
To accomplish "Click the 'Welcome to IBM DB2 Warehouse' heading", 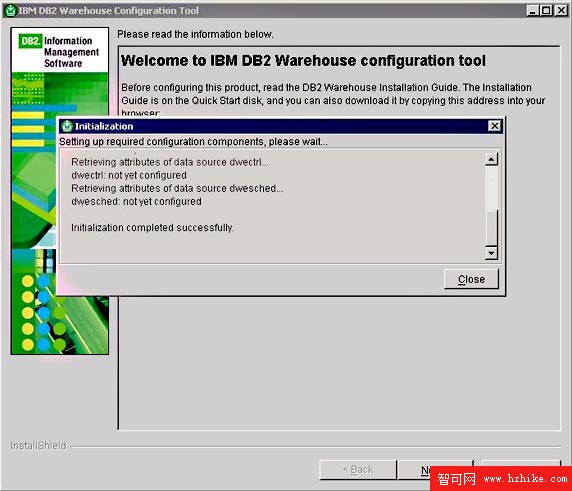I will [x=303, y=61].
